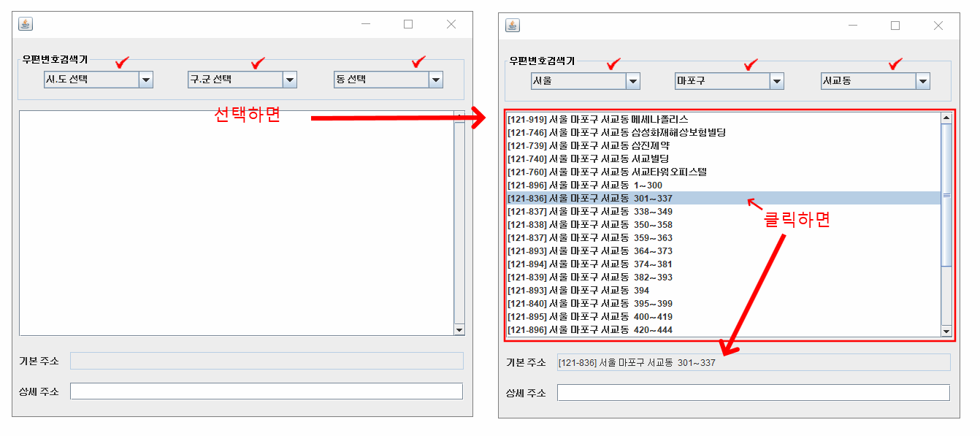The height and width of the screenshot is (436, 980).
Task: Select row [121-837] 서교동 338~349
Action: 723,211
